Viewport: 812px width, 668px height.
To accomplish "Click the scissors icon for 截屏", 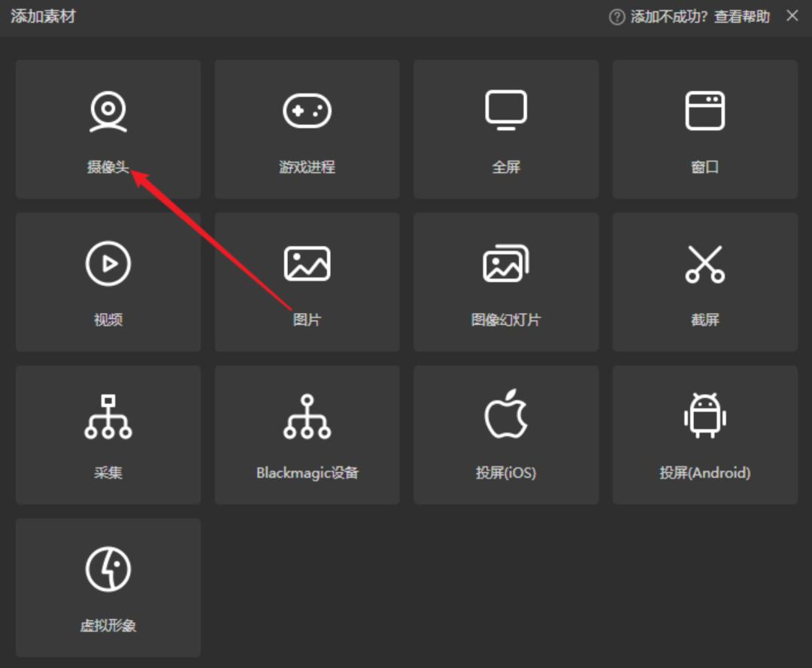I will [x=704, y=264].
